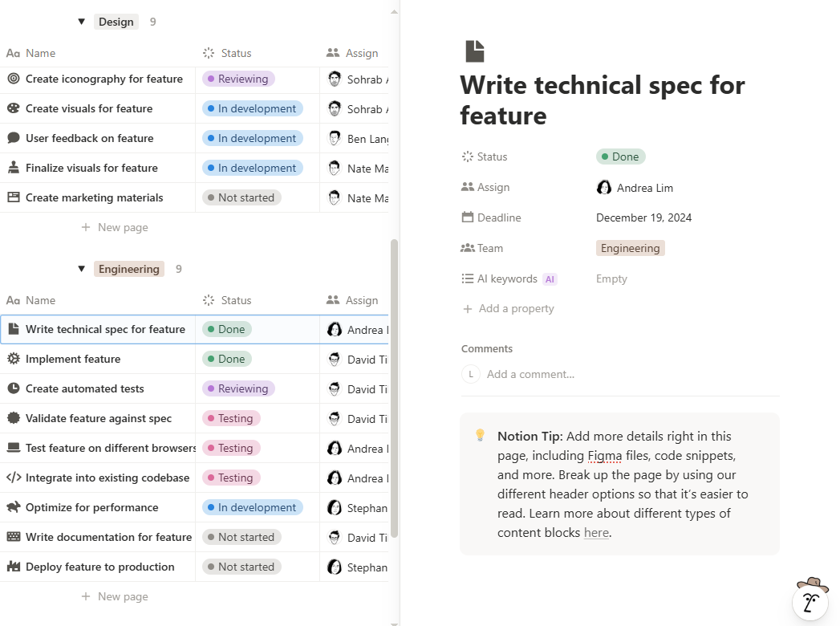Click the lightbulb icon in the Notion Tip box
Image resolution: width=840 pixels, height=626 pixels.
480,436
